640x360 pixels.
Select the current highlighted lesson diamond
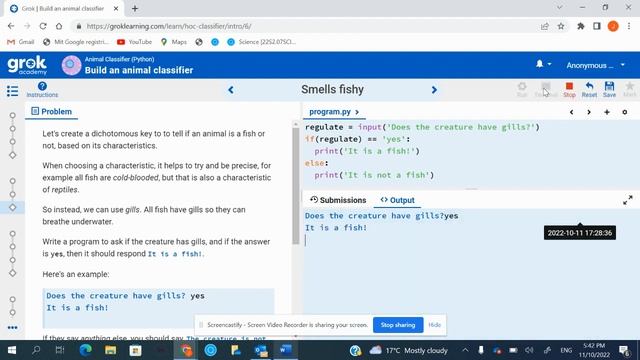[x=13, y=207]
